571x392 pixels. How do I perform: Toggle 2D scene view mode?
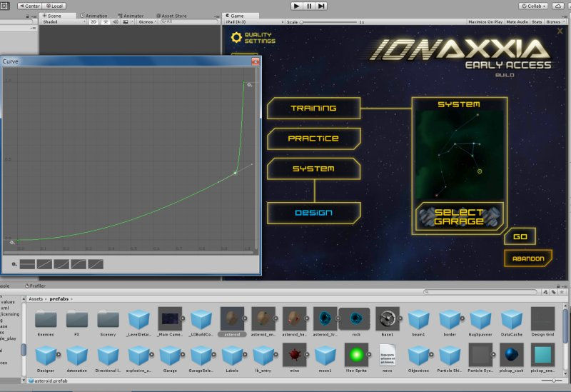pyautogui.click(x=94, y=22)
